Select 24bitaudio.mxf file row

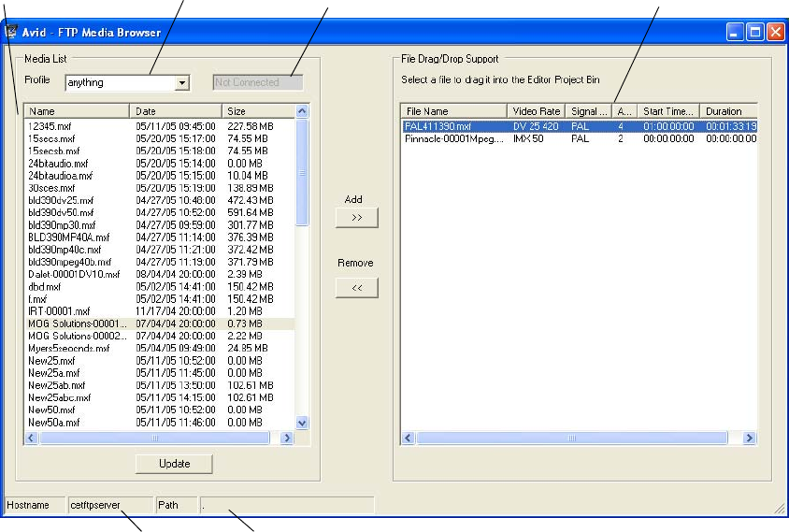coord(160,163)
